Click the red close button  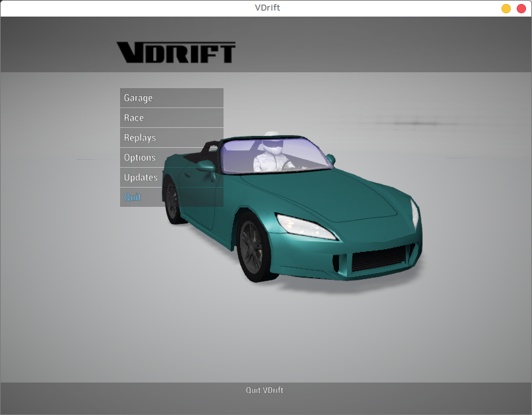pos(521,9)
